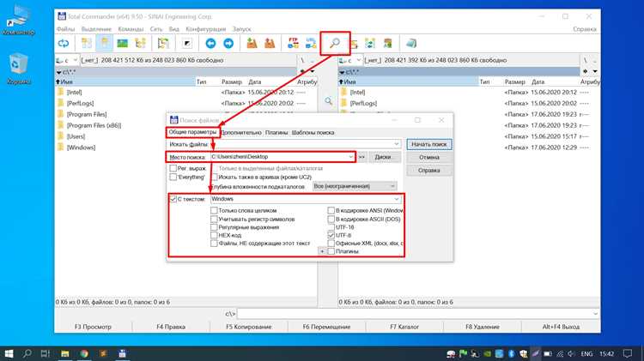Viewport: 644px width, 361px height.
Task: Click the 'Справка' button in search dialog
Action: (x=429, y=171)
